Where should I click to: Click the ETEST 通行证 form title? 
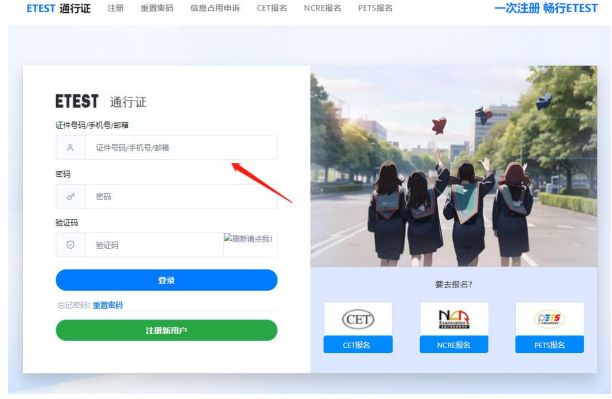[101, 102]
